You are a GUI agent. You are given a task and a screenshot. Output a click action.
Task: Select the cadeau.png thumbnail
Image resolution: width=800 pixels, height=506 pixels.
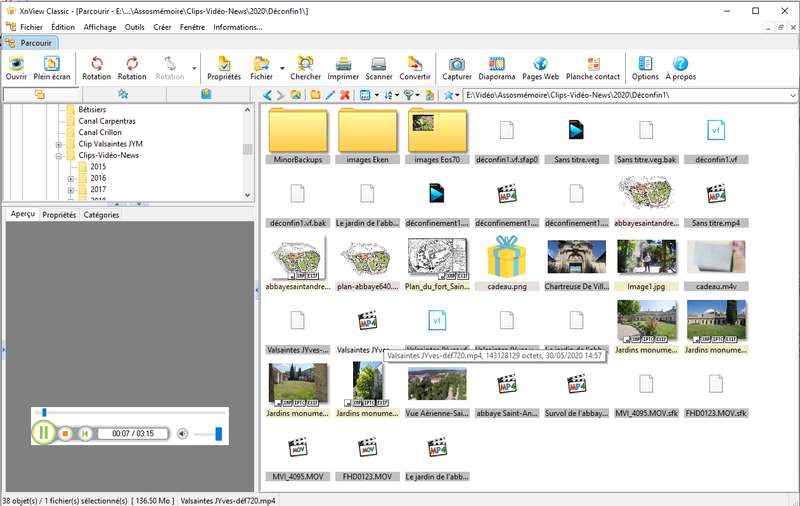(x=507, y=263)
